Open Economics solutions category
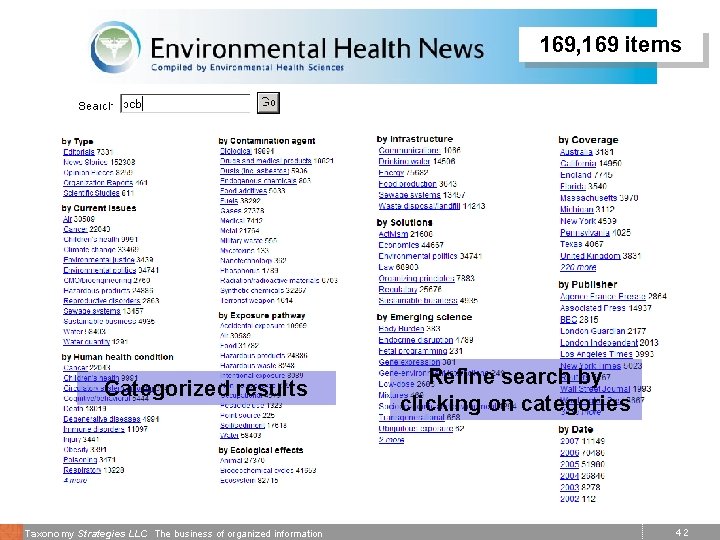This screenshot has height=540, width=720. pos(398,245)
